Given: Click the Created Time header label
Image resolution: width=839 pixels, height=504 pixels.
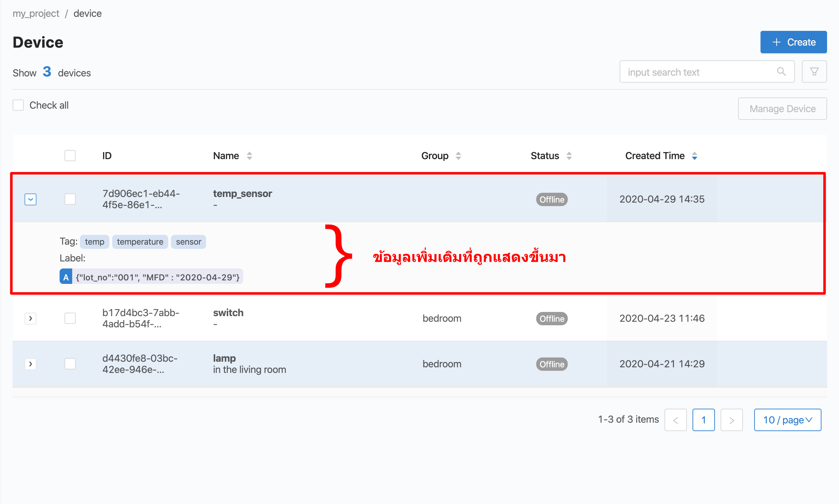Looking at the screenshot, I should pyautogui.click(x=655, y=156).
